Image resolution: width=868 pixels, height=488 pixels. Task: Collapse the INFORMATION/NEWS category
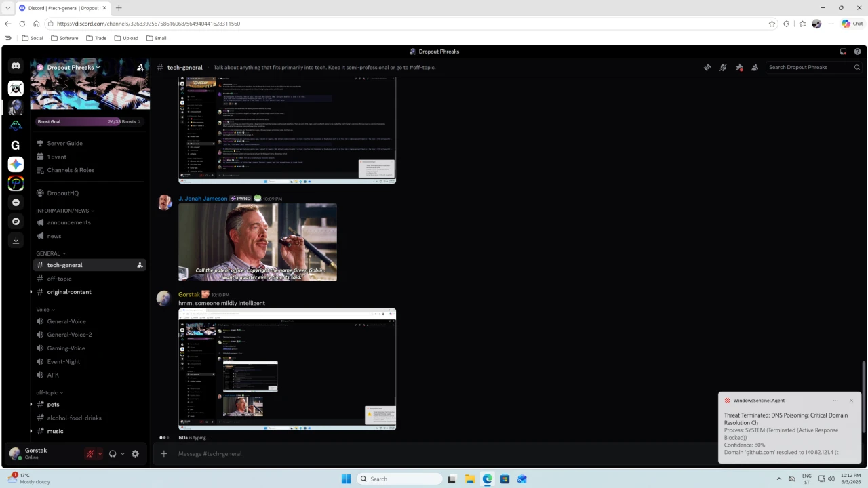65,211
